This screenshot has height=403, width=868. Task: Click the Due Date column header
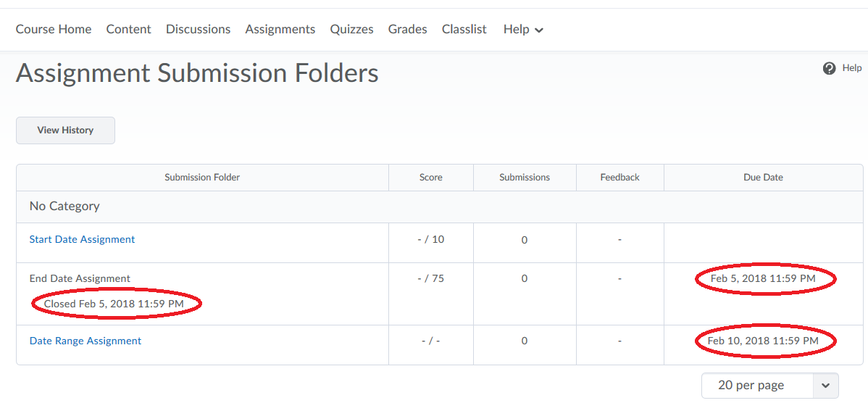click(x=763, y=178)
